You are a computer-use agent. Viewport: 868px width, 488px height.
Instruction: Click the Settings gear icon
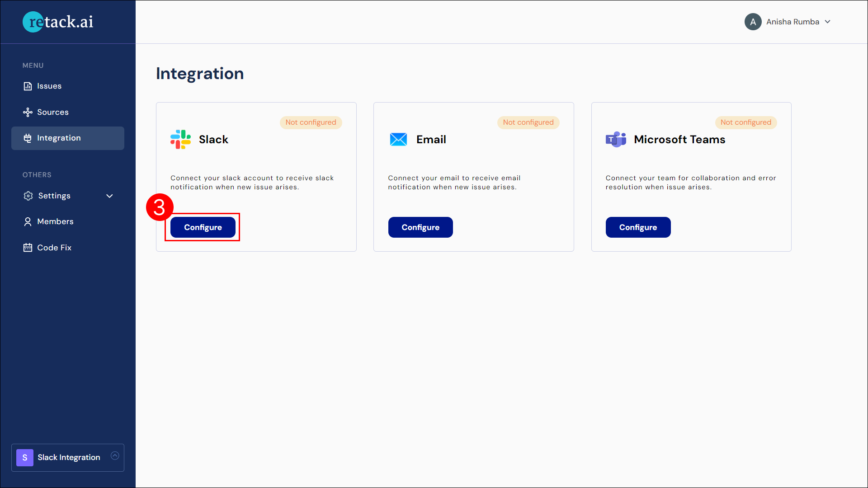coord(28,195)
